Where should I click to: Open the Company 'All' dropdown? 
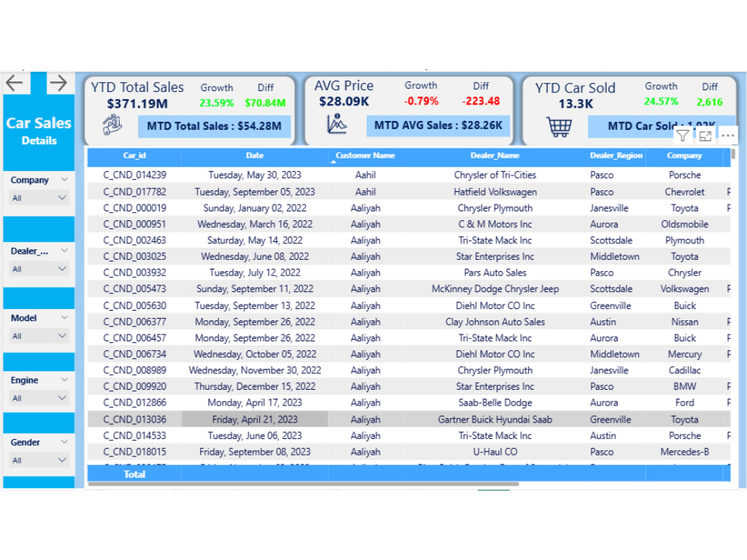click(x=40, y=198)
